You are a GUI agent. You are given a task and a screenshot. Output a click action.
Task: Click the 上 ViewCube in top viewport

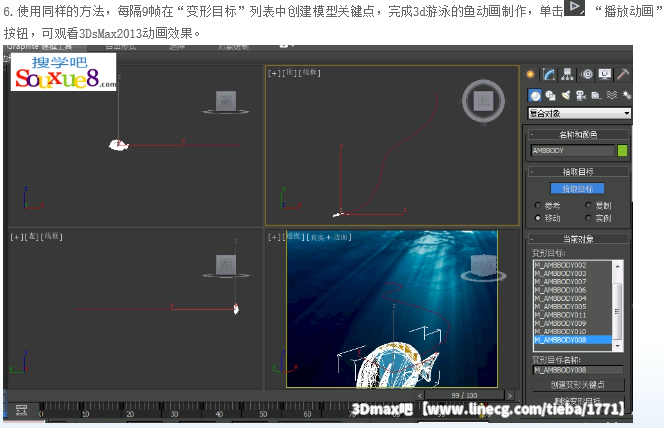(x=484, y=101)
